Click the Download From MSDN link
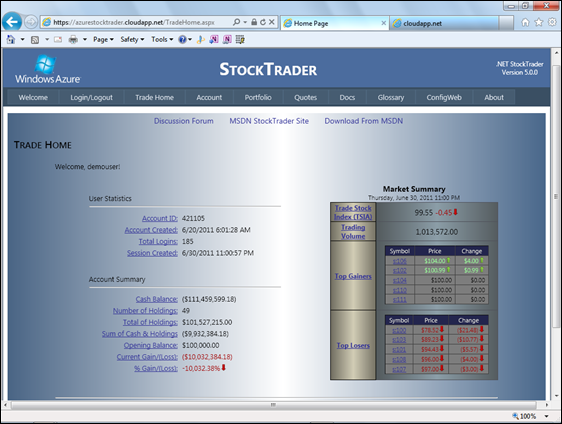The height and width of the screenshot is (424, 562). [x=363, y=121]
